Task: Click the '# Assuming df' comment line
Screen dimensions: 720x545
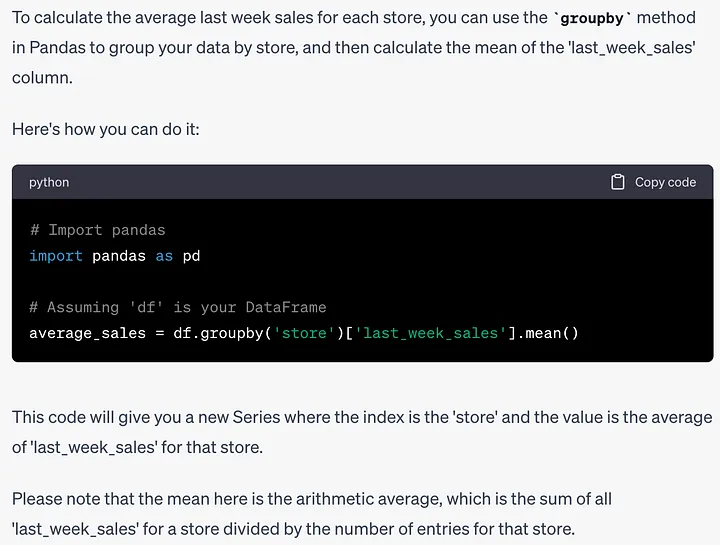Action: (177, 307)
